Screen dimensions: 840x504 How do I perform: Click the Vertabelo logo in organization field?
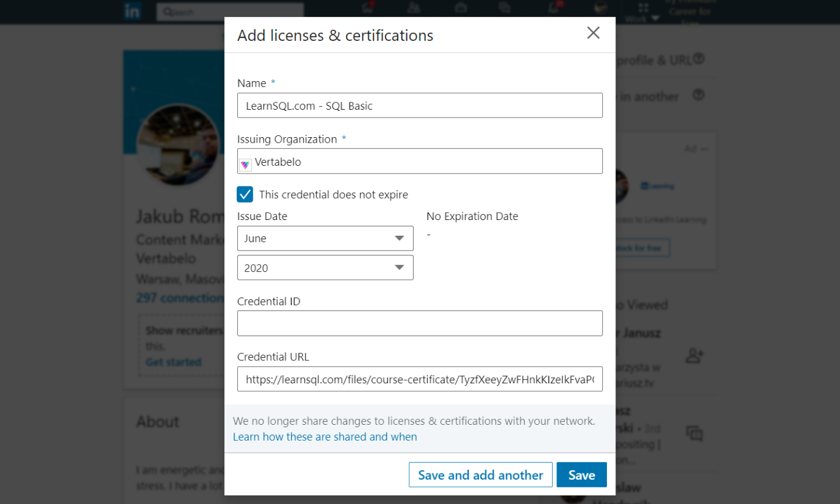point(245,165)
